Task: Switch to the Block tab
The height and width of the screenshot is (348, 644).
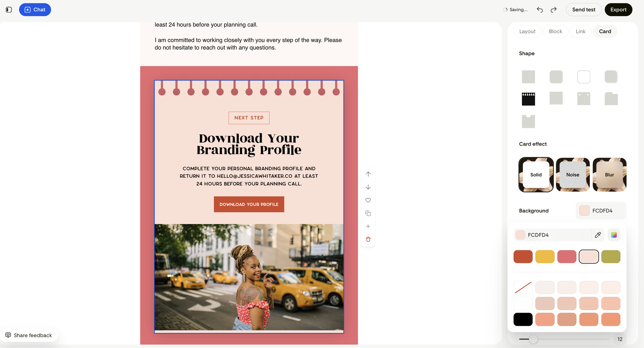Action: click(555, 31)
